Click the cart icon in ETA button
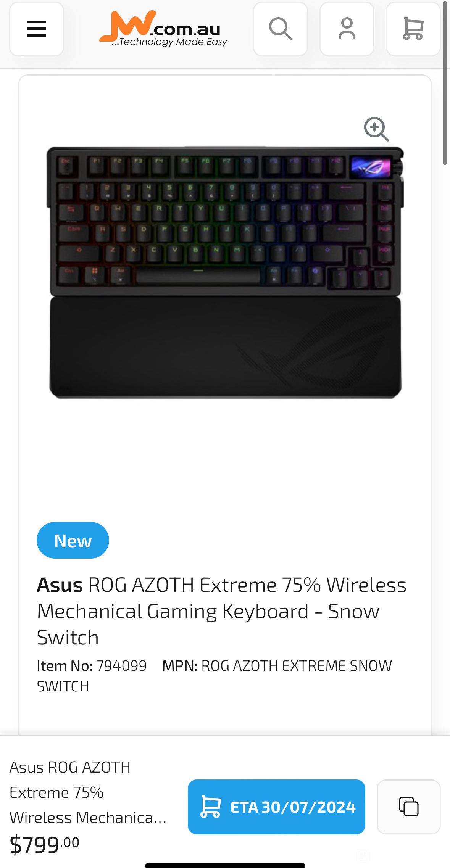 [x=211, y=807]
